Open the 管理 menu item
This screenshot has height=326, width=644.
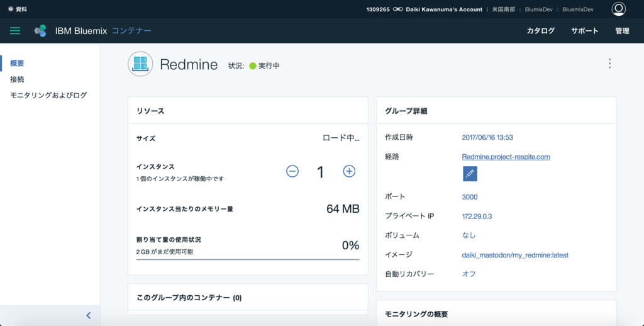[x=622, y=31]
